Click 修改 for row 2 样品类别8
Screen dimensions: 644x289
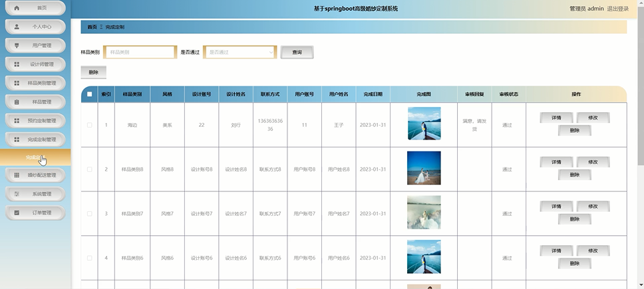click(x=593, y=162)
